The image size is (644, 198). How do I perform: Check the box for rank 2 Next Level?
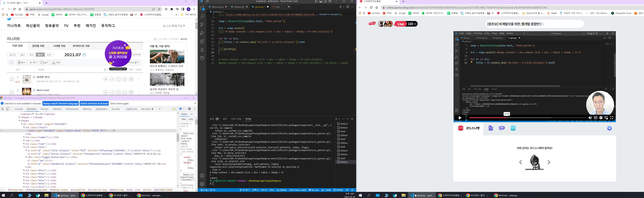(x=11, y=92)
